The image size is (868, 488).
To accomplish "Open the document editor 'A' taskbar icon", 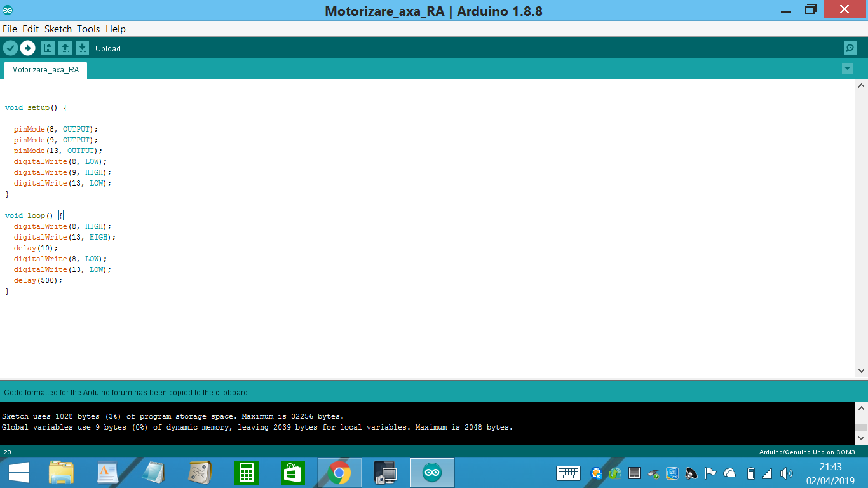I will [107, 473].
